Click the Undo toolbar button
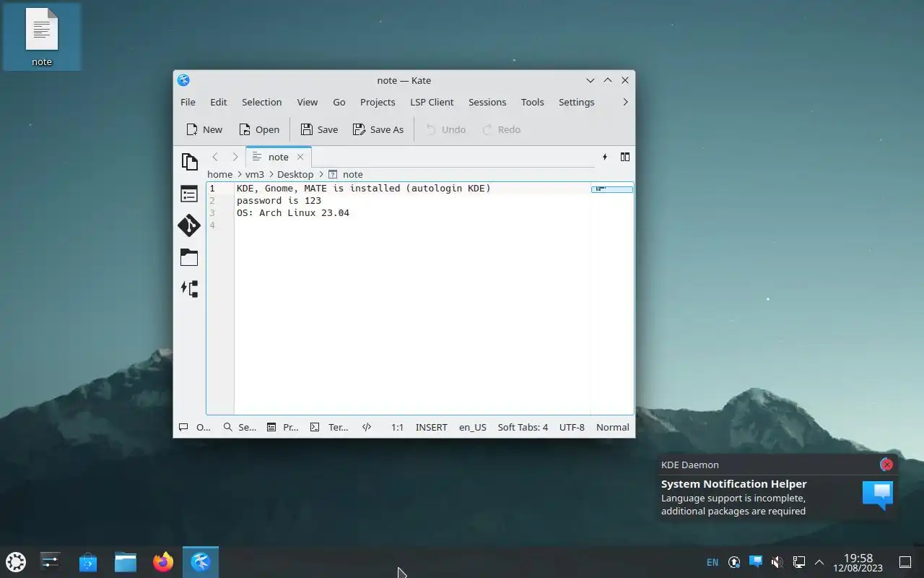Screen dimensions: 924x578 coord(445,129)
